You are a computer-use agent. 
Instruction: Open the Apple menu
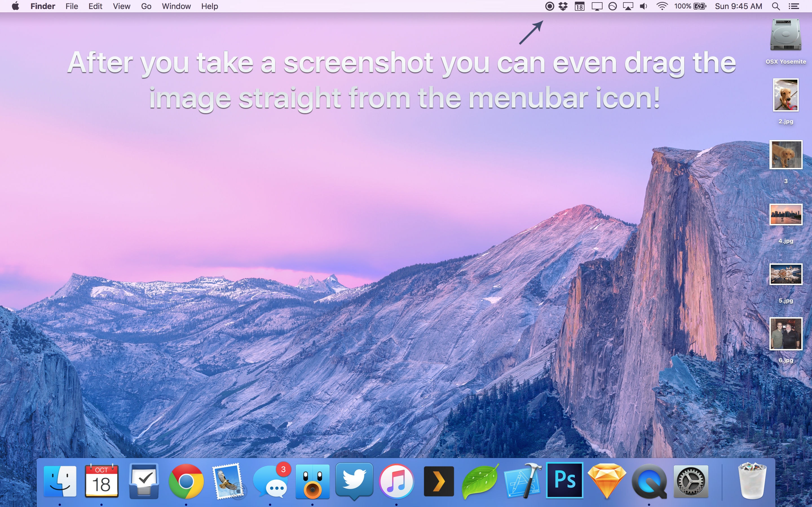(15, 6)
